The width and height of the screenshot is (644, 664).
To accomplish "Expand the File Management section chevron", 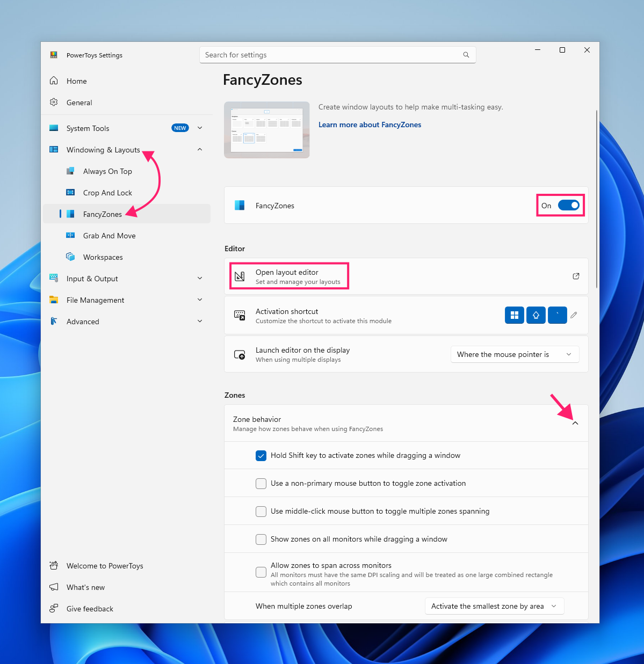I will pos(200,300).
